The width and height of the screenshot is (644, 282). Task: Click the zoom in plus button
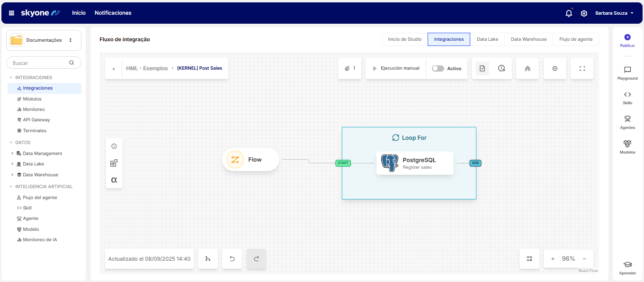click(553, 259)
